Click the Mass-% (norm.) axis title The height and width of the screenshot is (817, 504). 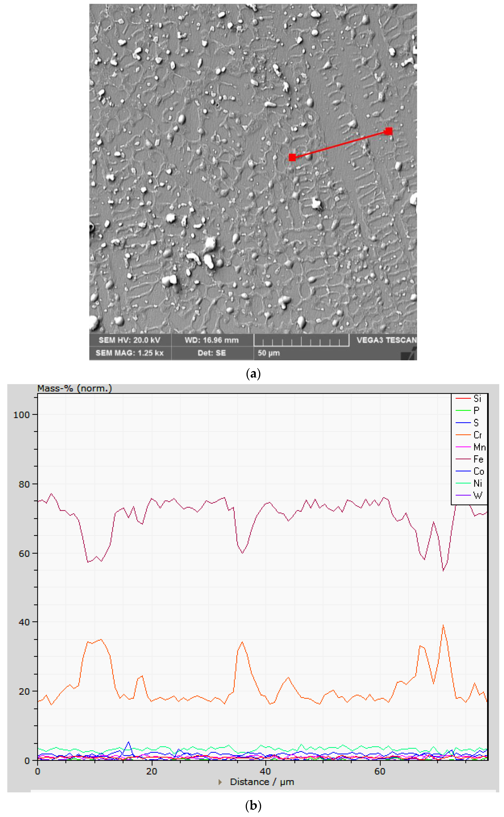coord(74,389)
